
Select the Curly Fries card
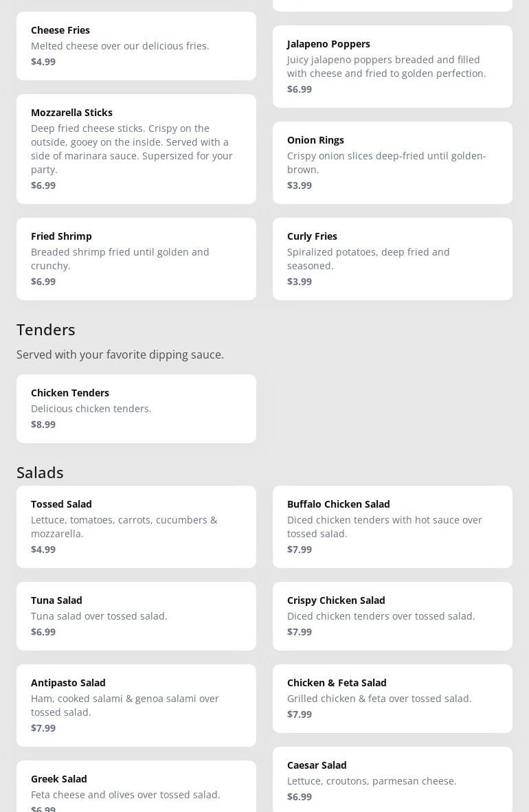392,259
